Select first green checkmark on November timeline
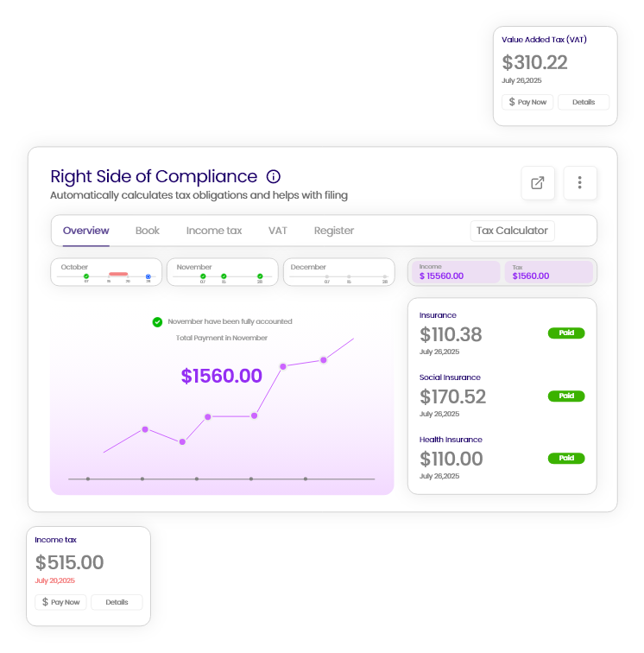644x653 pixels. coord(203,276)
